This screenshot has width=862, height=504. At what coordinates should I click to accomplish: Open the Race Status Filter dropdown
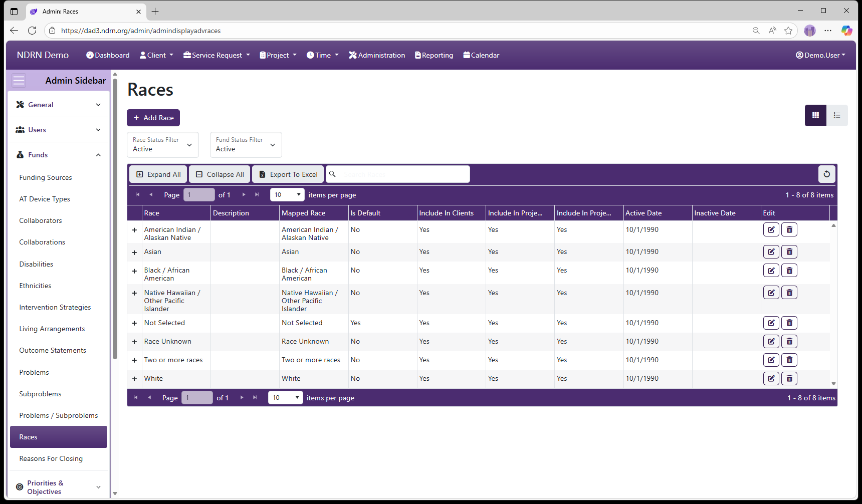163,145
